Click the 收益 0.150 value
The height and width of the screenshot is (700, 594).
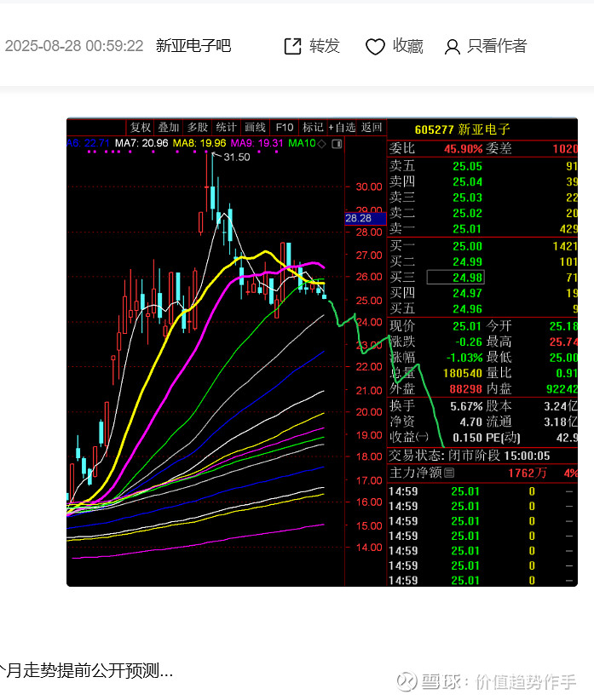pos(468,438)
